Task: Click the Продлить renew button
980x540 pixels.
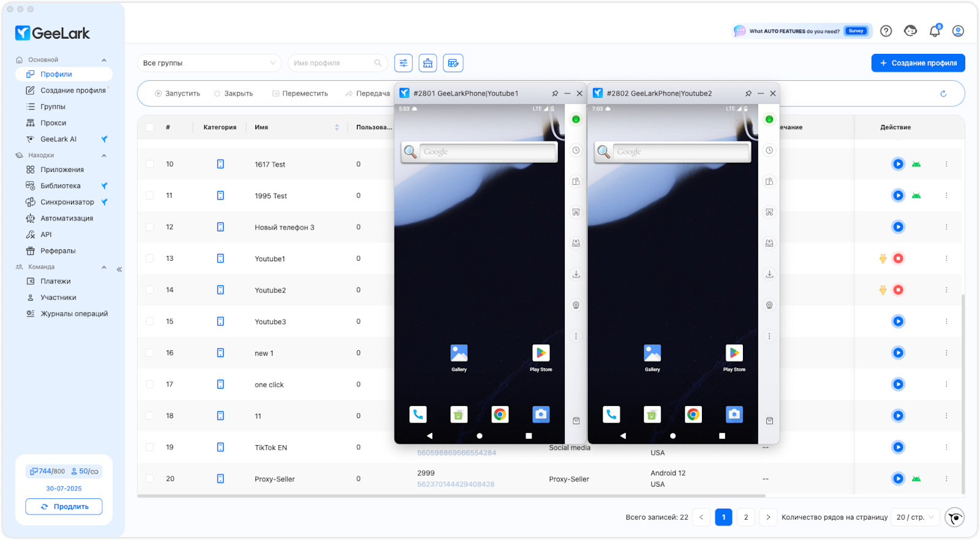Action: tap(64, 507)
